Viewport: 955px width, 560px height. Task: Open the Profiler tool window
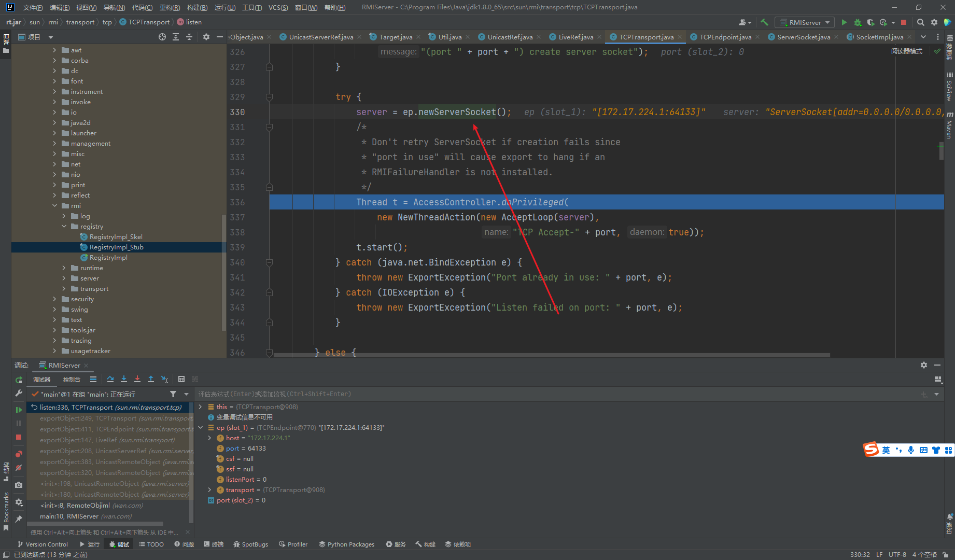click(293, 544)
